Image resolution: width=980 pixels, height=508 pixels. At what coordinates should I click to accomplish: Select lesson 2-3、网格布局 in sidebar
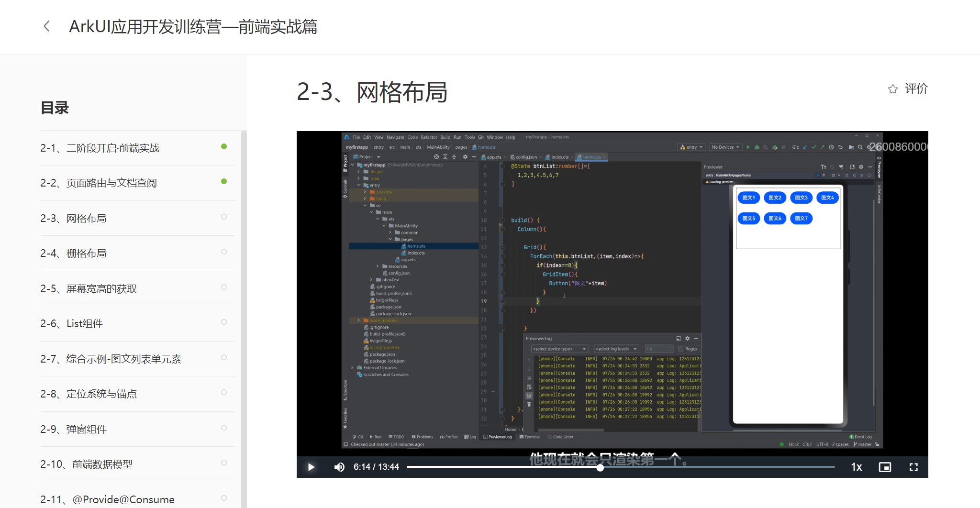tap(138, 218)
